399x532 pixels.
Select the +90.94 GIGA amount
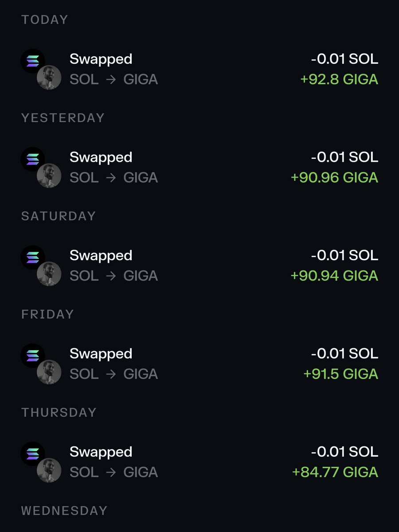[x=335, y=276]
